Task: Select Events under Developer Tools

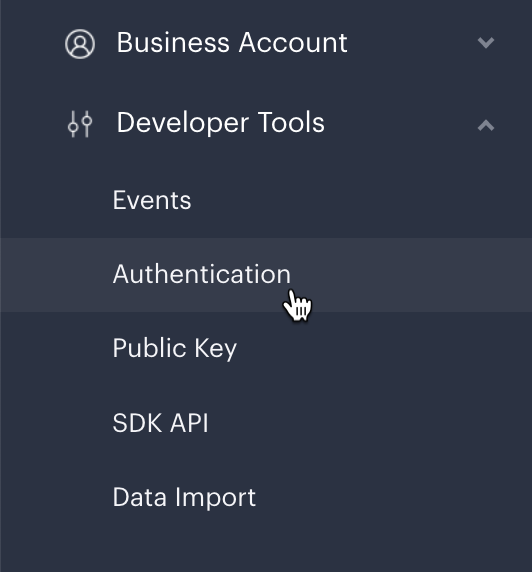Action: (x=152, y=200)
